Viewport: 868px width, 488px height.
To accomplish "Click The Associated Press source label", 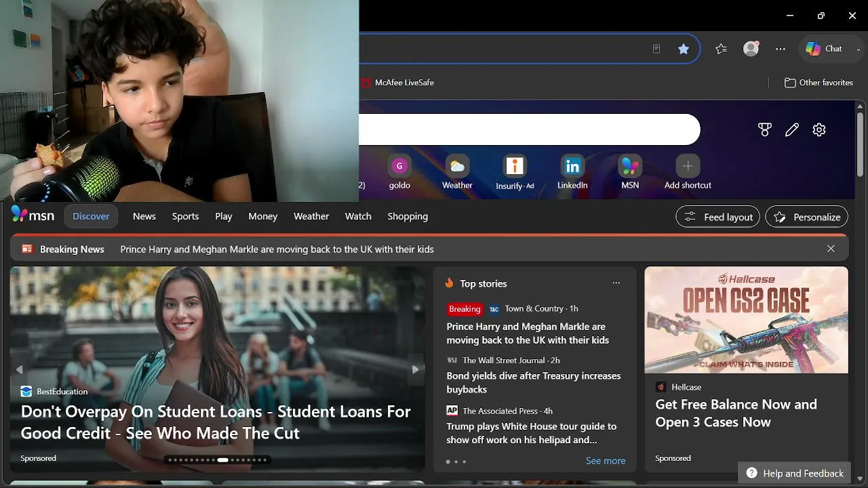I will point(500,411).
